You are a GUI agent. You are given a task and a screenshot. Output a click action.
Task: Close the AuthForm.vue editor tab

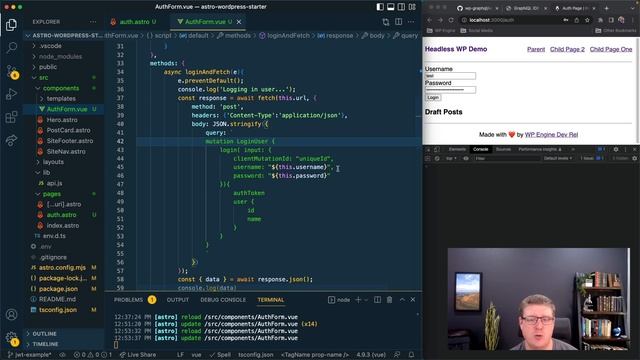pos(239,22)
